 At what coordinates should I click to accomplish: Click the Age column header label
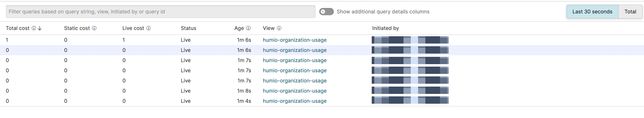(239, 28)
